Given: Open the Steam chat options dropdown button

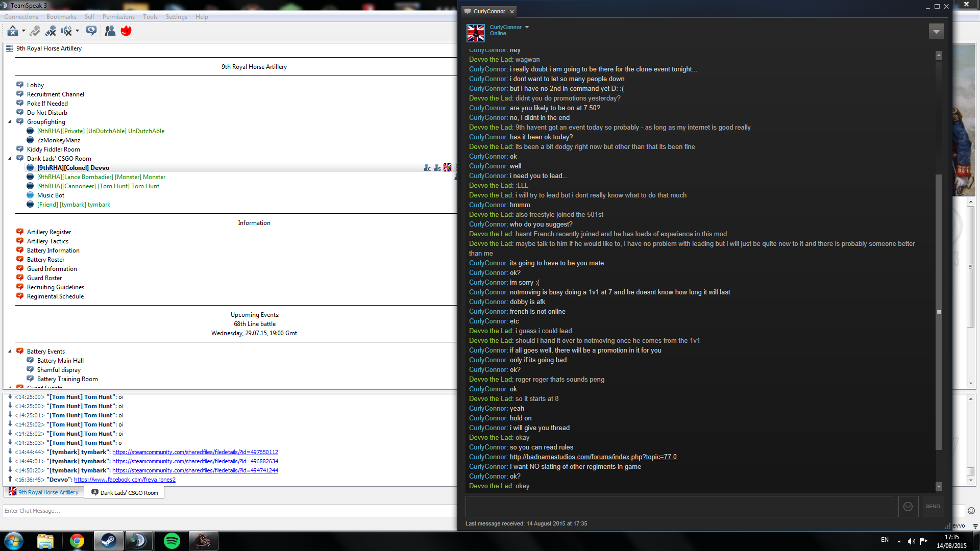Looking at the screenshot, I should (936, 32).
